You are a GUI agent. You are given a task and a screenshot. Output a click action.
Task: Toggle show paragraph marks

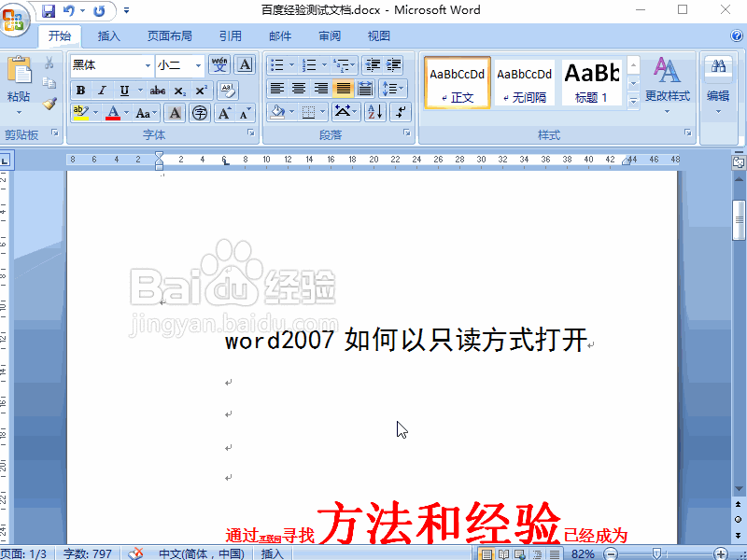pyautogui.click(x=401, y=112)
